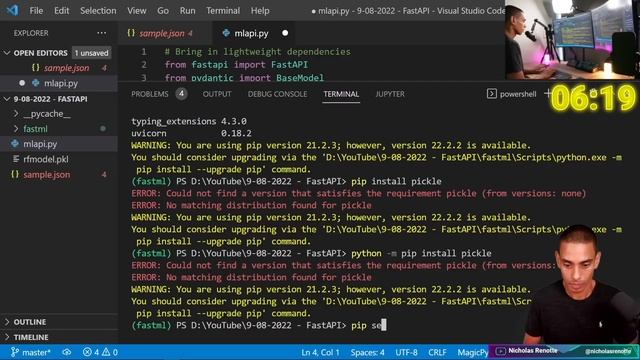Switch to the Jupyter panel tab
Image resolution: width=640 pixels, height=360 pixels.
(x=390, y=94)
